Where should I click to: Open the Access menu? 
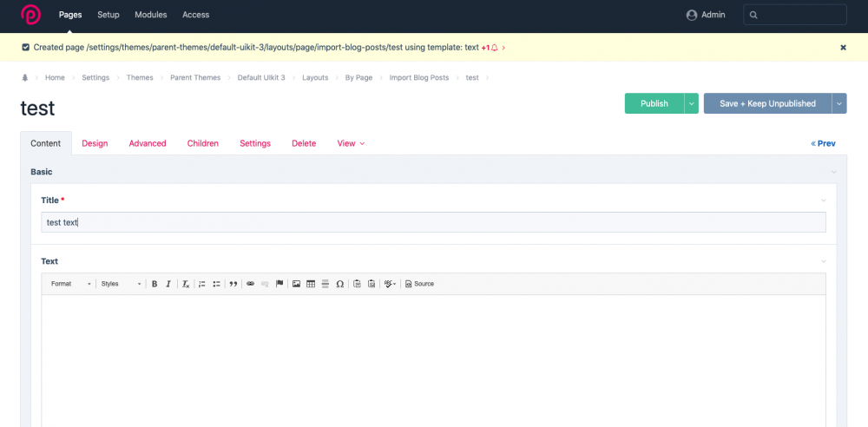196,15
